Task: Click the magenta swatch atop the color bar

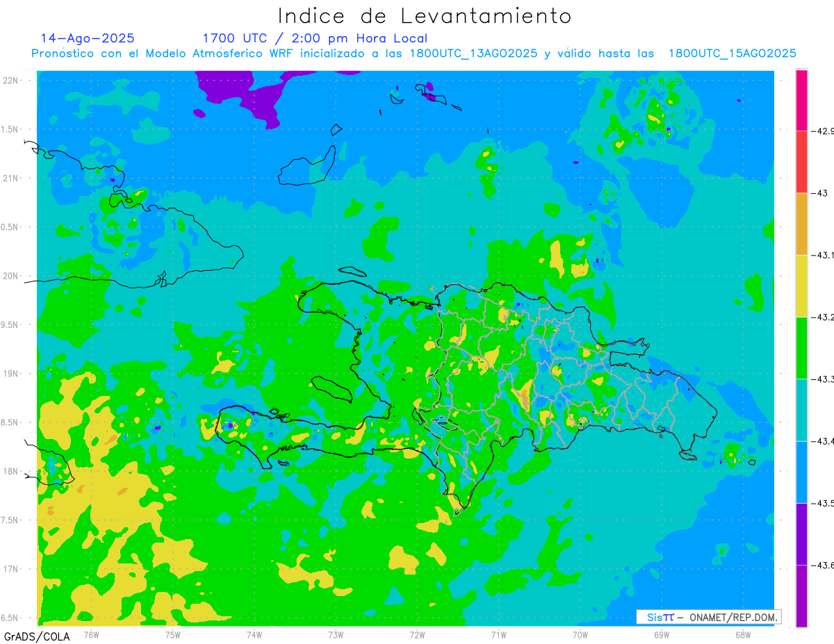Action: click(x=801, y=100)
